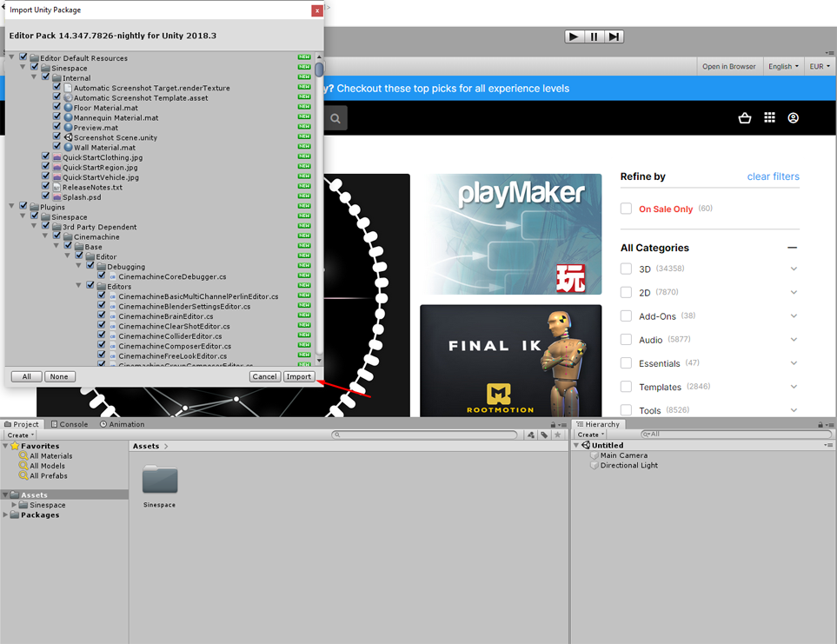Select All Prefabs saved search

(43, 476)
